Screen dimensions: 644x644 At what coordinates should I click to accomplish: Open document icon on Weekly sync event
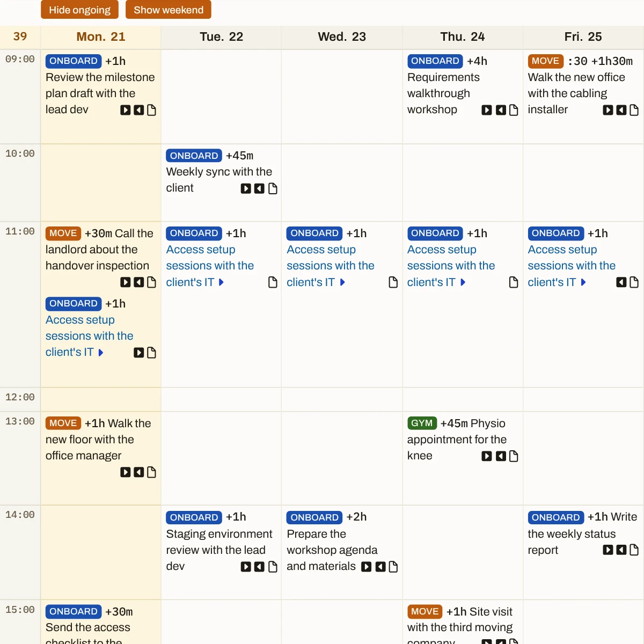(x=273, y=188)
